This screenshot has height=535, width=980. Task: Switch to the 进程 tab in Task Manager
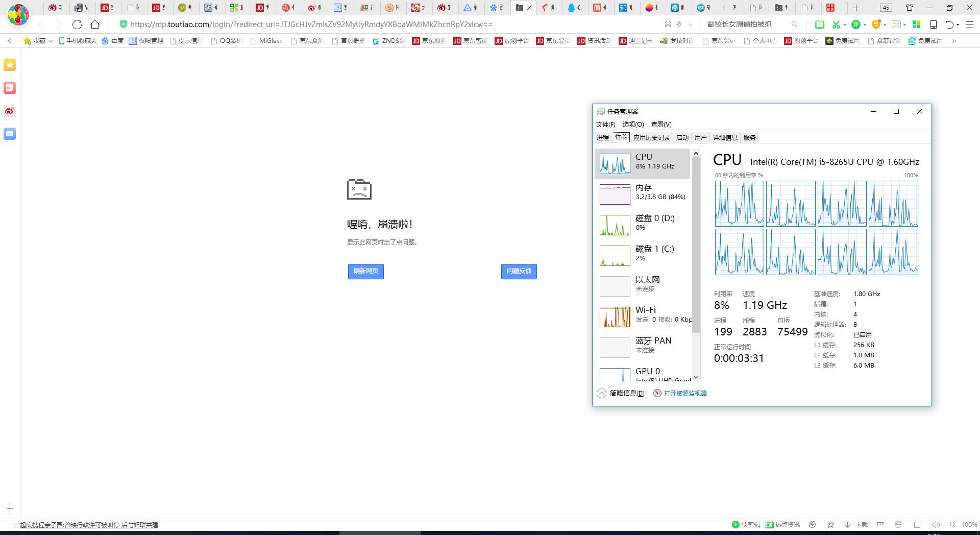pos(603,137)
